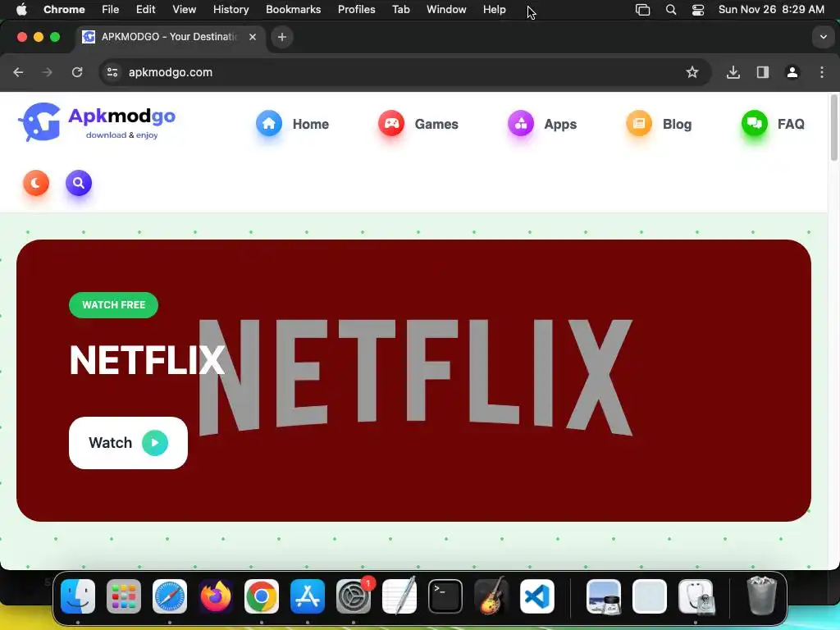Image resolution: width=840 pixels, height=630 pixels.
Task: Open Control Center in menu bar
Action: [697, 10]
